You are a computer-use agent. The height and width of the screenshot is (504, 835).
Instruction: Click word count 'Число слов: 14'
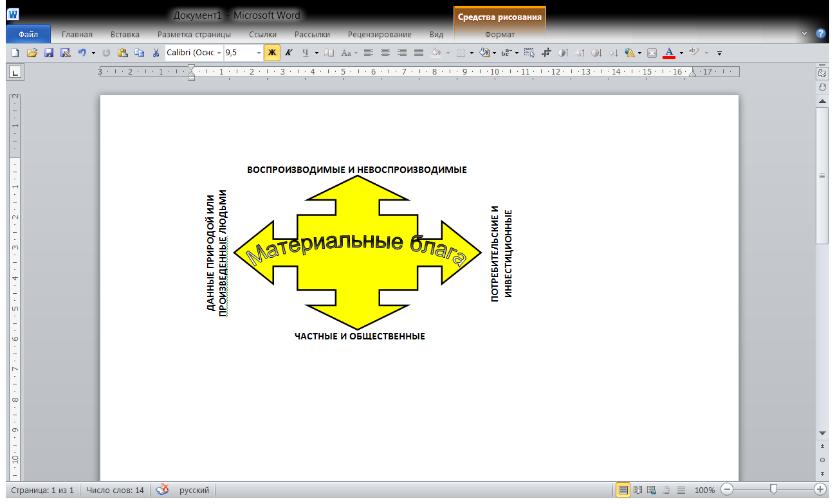pyautogui.click(x=115, y=491)
